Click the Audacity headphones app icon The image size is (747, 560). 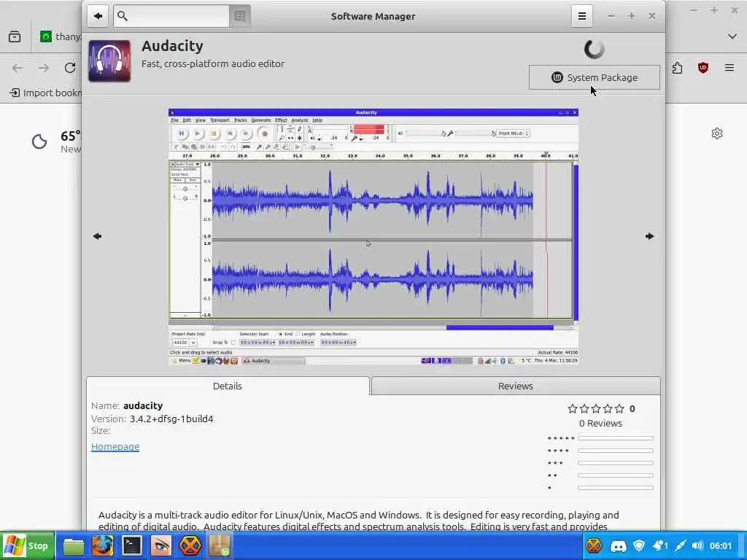tap(109, 61)
